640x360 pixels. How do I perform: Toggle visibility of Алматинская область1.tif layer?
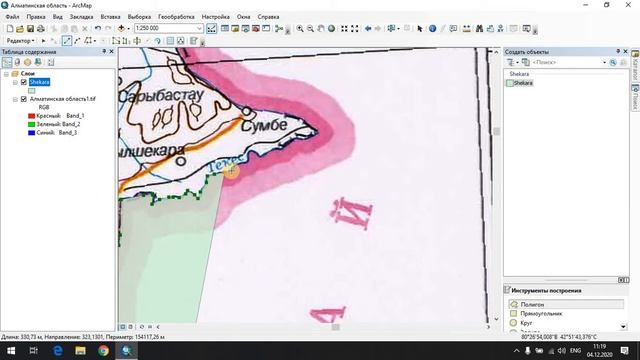tap(24, 99)
